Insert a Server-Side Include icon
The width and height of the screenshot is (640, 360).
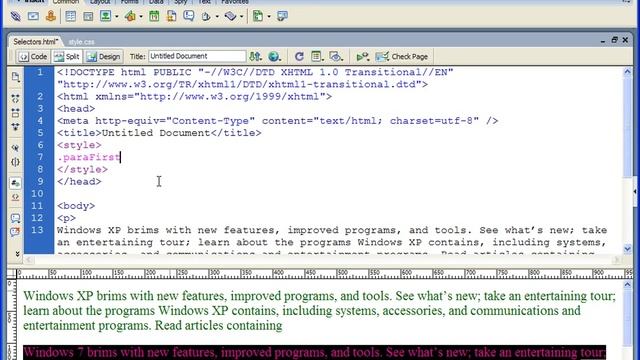pyautogui.click(x=171, y=16)
